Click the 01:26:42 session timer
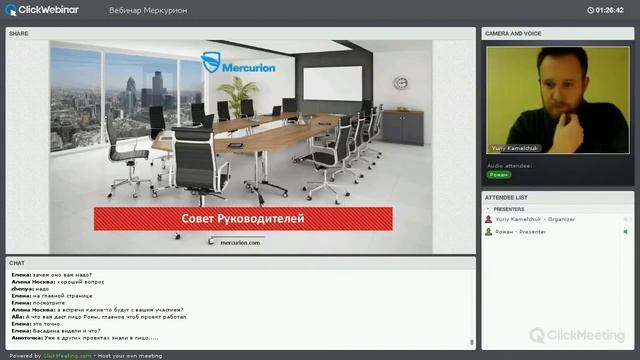The height and width of the screenshot is (360, 640). click(x=609, y=10)
